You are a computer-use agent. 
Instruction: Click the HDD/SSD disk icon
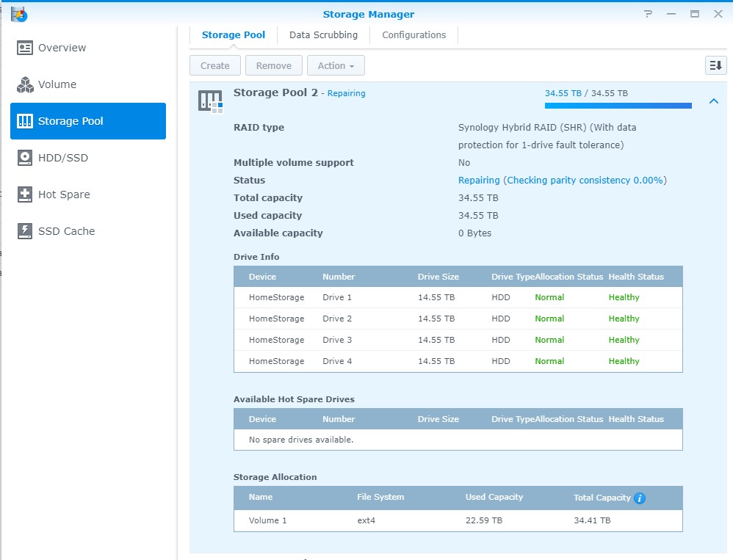coord(25,158)
